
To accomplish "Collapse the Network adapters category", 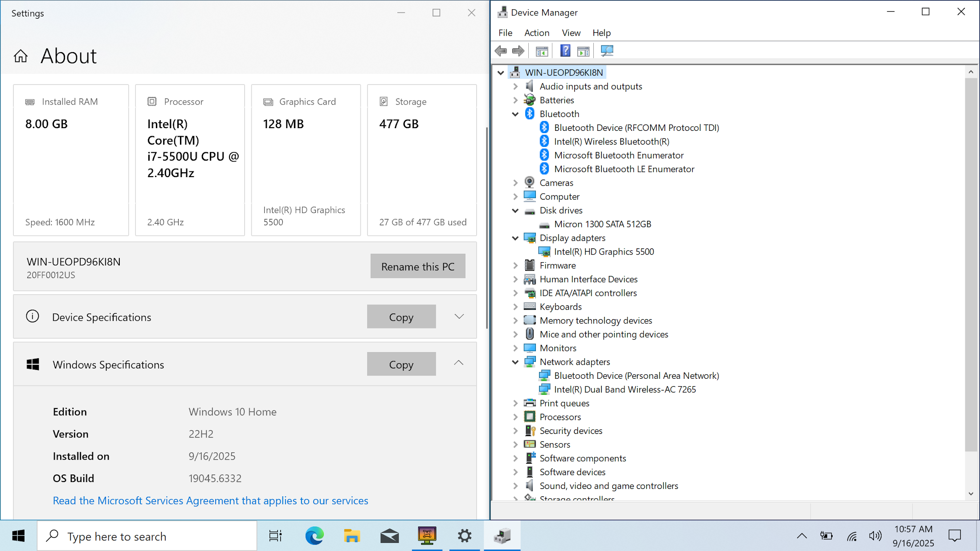I will tap(515, 362).
